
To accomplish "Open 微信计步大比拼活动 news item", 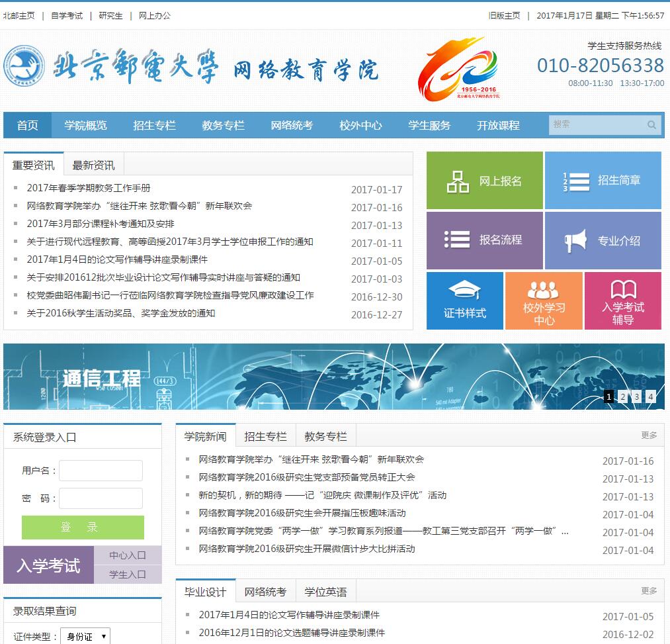I will tap(307, 549).
